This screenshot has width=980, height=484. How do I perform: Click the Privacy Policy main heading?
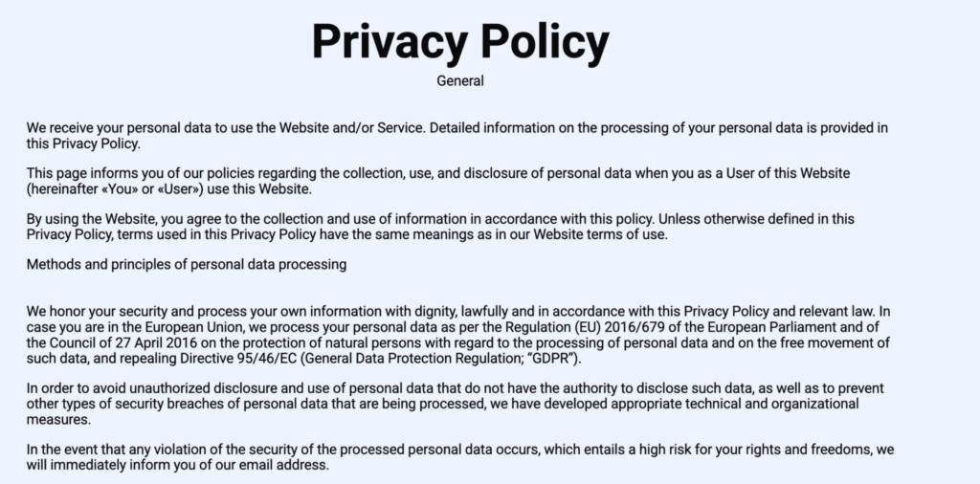pyautogui.click(x=460, y=42)
